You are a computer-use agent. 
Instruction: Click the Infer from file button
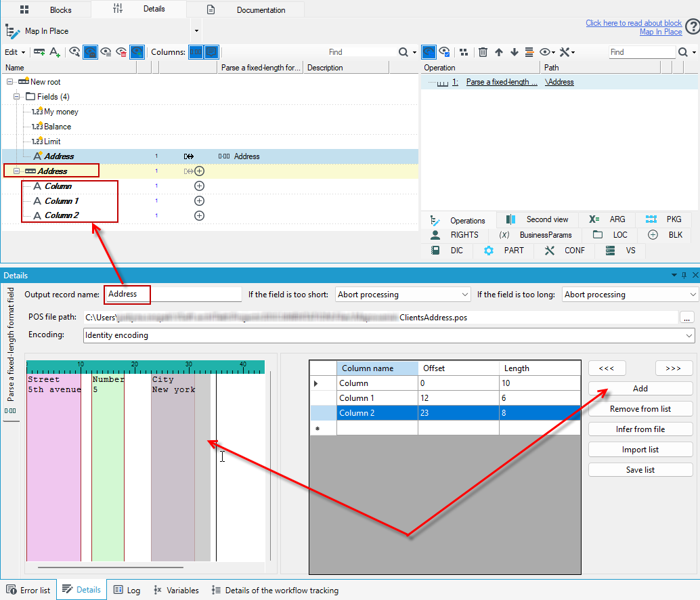point(640,429)
